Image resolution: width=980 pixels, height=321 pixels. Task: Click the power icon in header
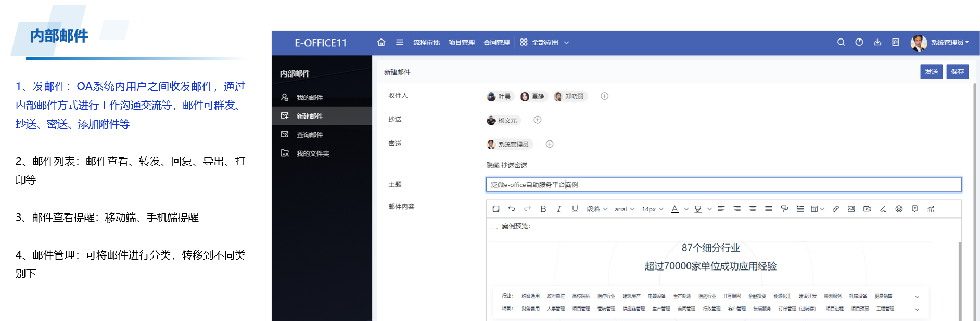pyautogui.click(x=859, y=42)
